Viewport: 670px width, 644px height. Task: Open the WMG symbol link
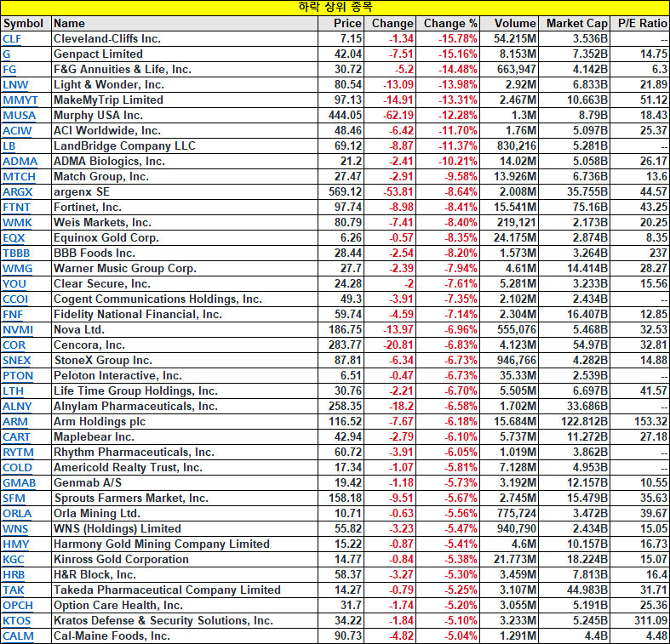point(18,269)
